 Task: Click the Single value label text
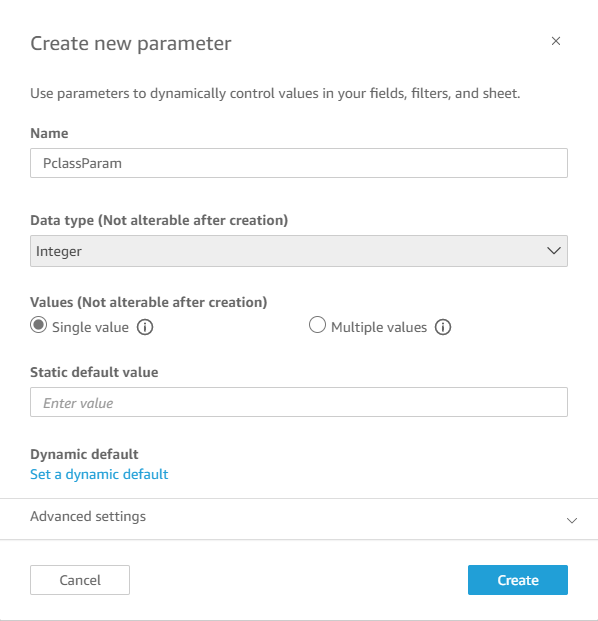coord(90,327)
